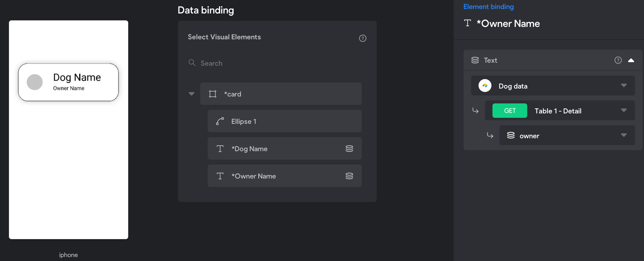Viewport: 644px width, 261px height.
Task: Click the Data binding heading
Action: pyautogui.click(x=205, y=10)
